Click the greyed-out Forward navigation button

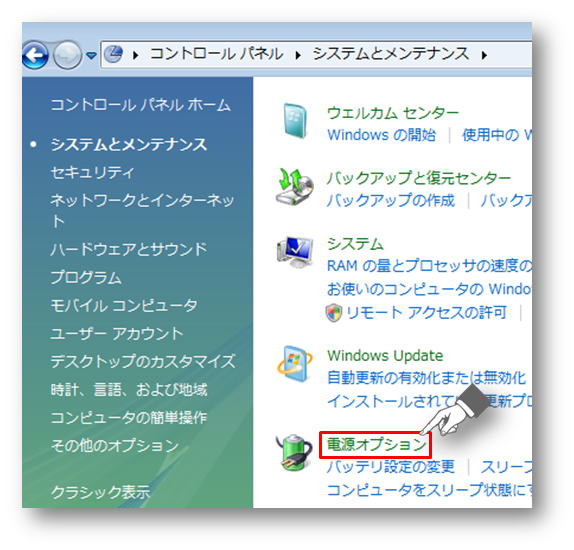(x=67, y=55)
